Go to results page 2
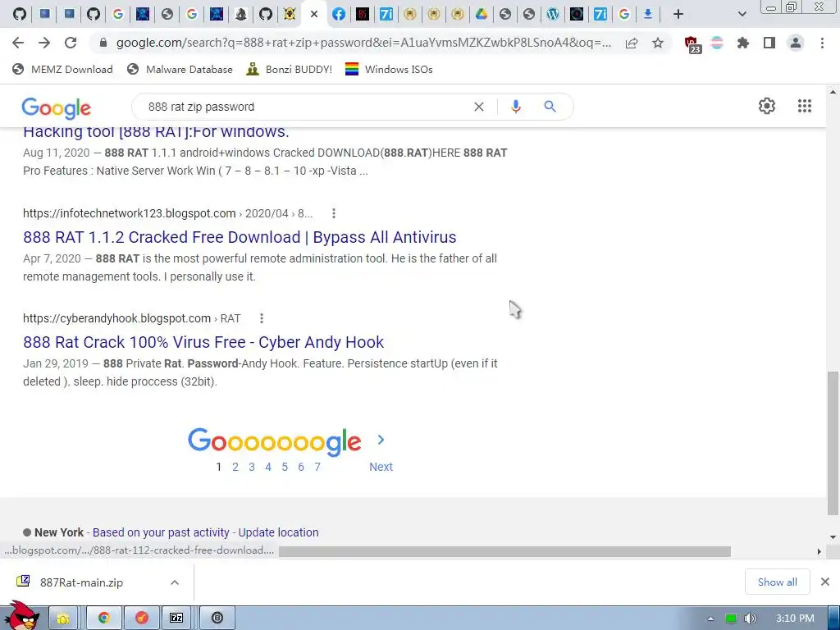Image resolution: width=840 pixels, height=630 pixels. (235, 467)
